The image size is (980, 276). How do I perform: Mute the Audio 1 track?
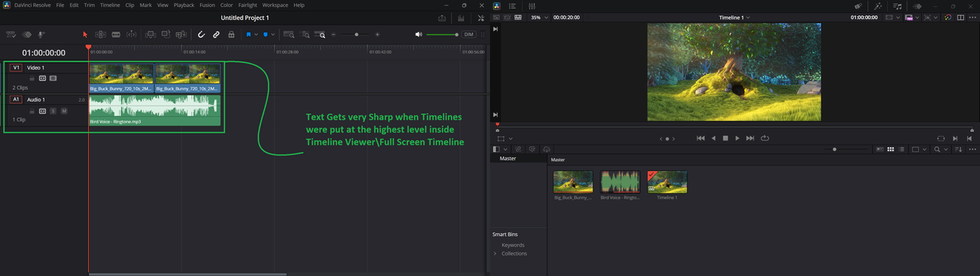tap(64, 111)
